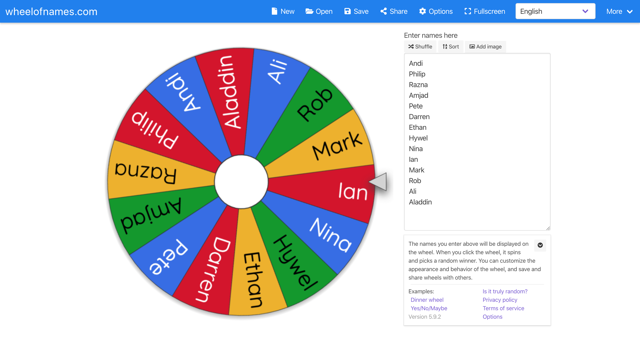Open the English language dropdown
This screenshot has height=364, width=640.
tap(585, 11)
